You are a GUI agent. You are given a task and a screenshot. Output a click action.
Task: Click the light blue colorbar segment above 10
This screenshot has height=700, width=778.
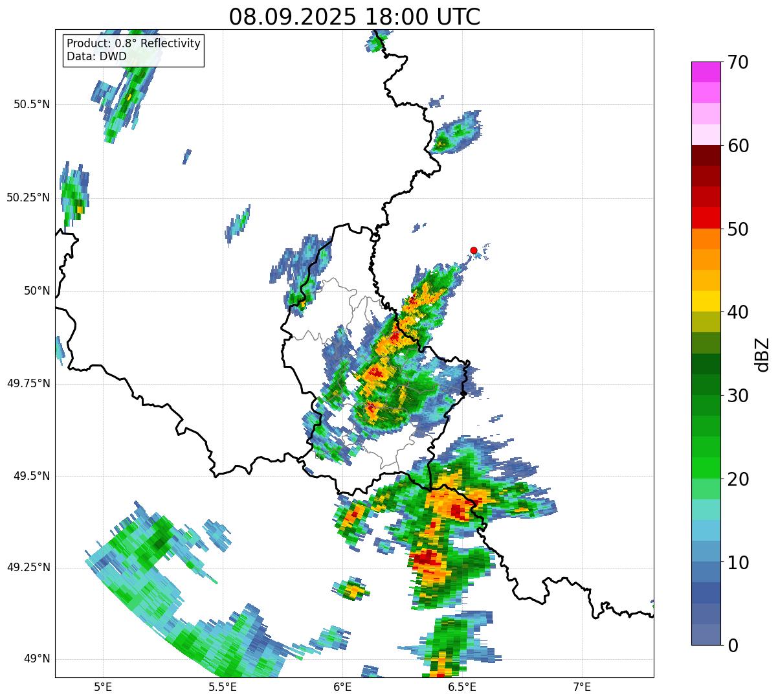(706, 551)
